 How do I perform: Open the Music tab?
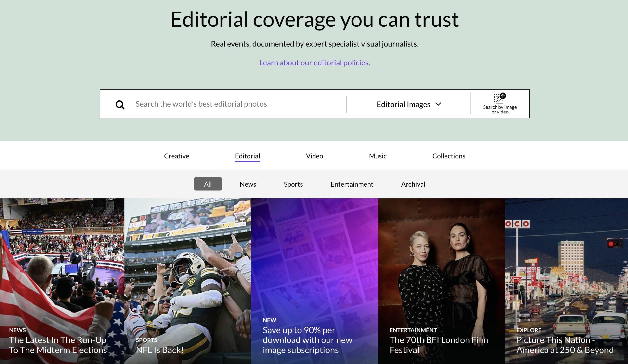tap(378, 156)
